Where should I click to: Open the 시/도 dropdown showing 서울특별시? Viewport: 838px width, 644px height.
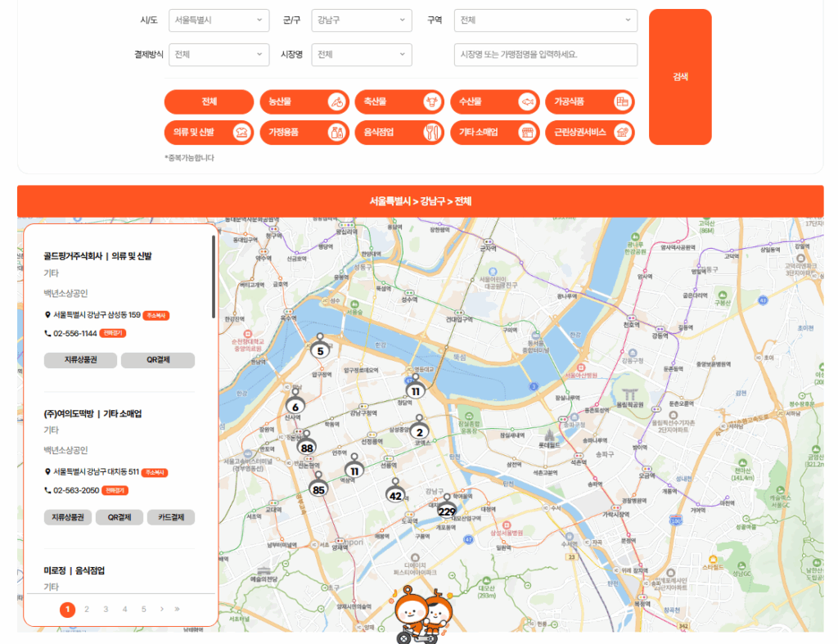(x=219, y=20)
